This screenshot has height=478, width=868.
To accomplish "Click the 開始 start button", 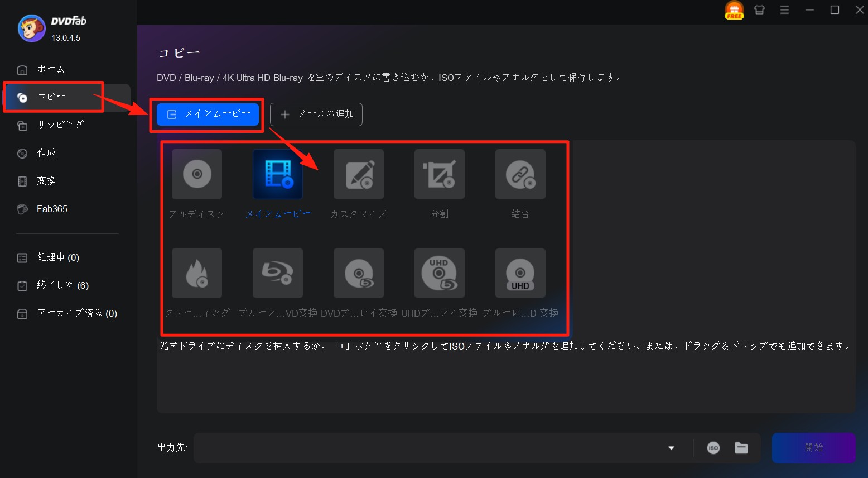I will pos(813,448).
